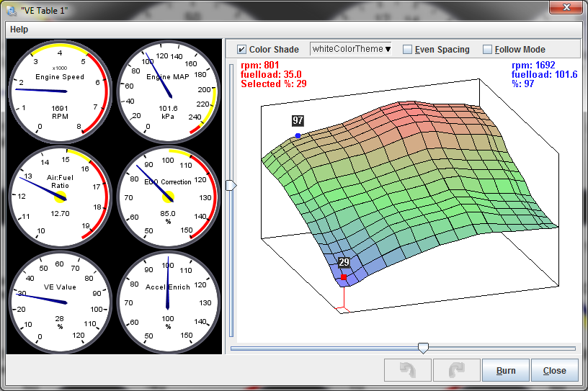Disable the Color Shade checkbox
Viewport: 588px width, 391px height.
pos(241,50)
